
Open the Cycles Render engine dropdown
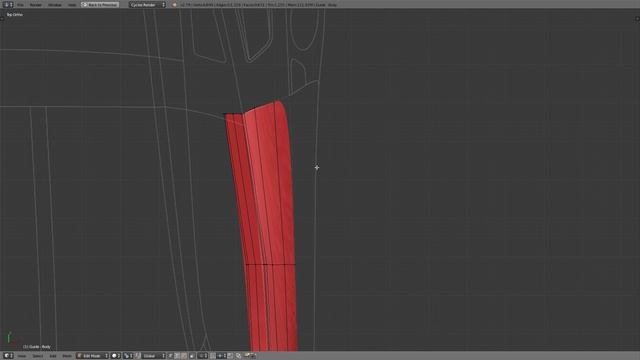pyautogui.click(x=148, y=4)
